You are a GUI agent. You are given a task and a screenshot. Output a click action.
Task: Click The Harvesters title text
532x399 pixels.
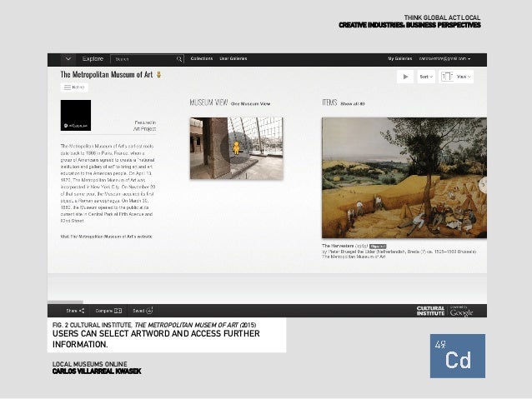pos(338,246)
